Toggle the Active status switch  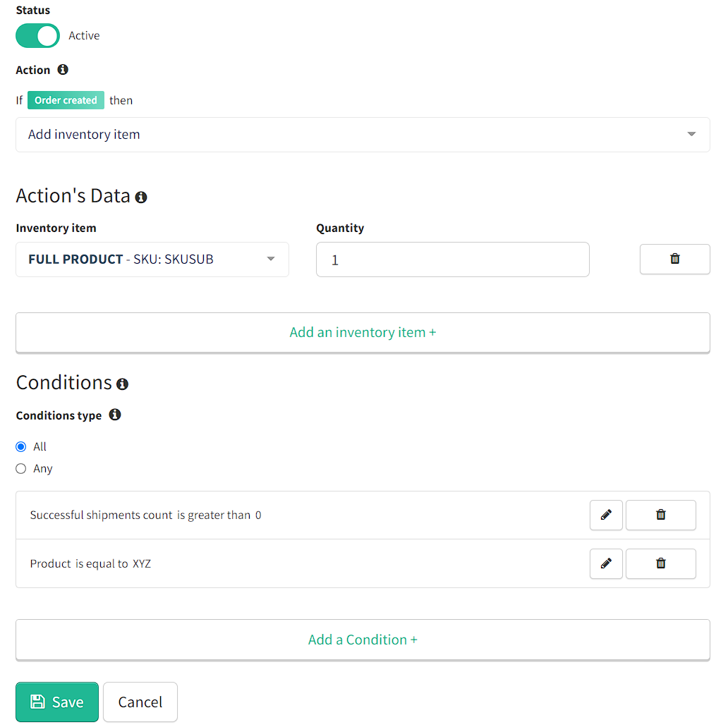37,36
